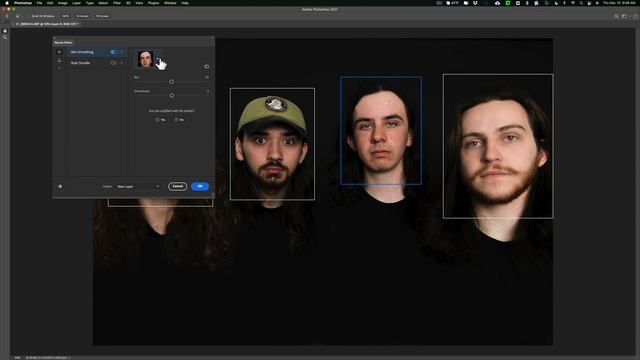Select the Style Transfer filter row

pyautogui.click(x=97, y=63)
